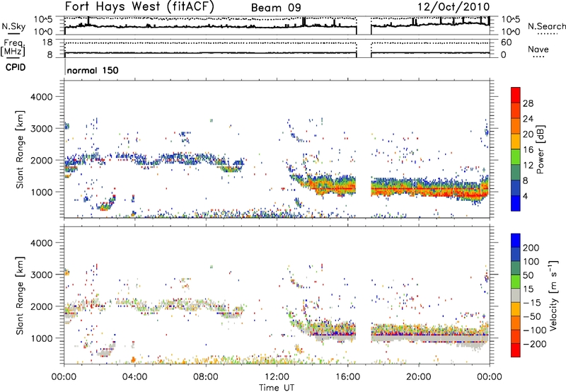This screenshot has width=566, height=392.
Task: Click the '28' tick on Power colorbar
Action: tap(528, 103)
